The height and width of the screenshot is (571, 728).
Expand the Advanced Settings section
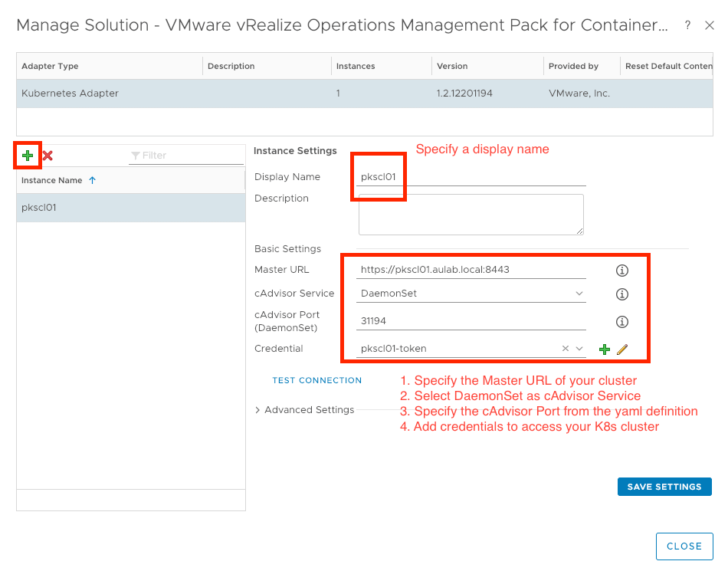tap(304, 410)
